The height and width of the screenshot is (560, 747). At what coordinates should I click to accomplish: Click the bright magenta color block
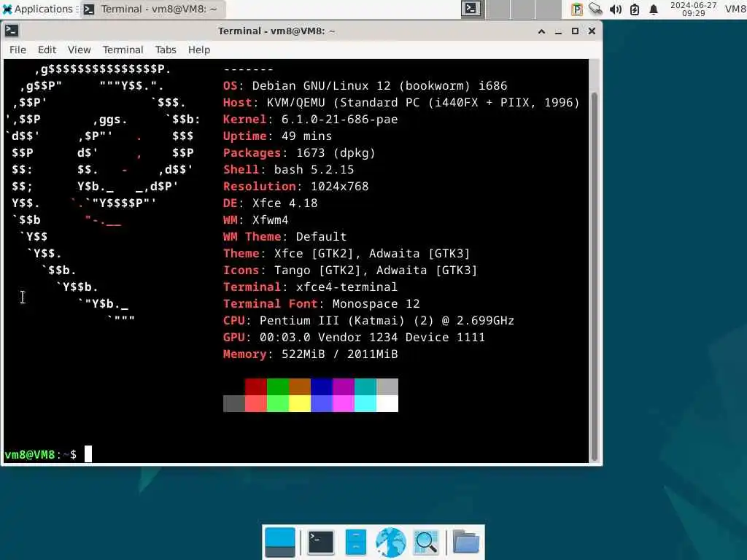(344, 403)
